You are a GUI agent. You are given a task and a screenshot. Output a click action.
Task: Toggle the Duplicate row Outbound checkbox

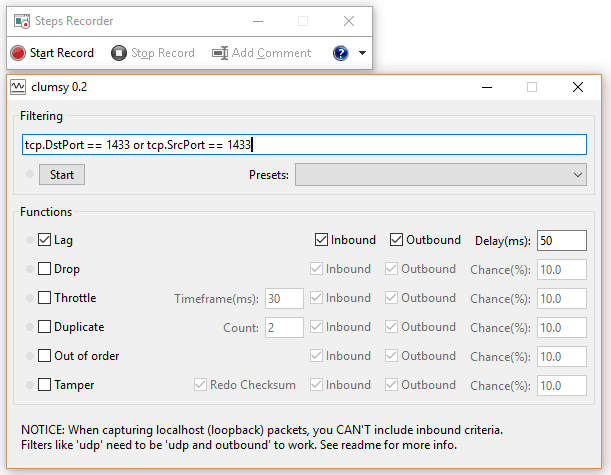(391, 327)
